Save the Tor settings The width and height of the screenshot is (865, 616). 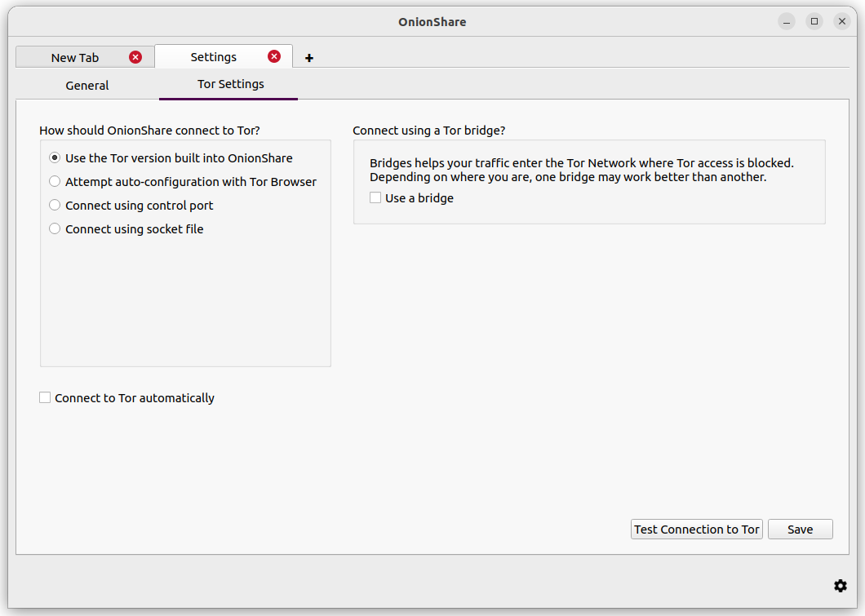click(801, 530)
